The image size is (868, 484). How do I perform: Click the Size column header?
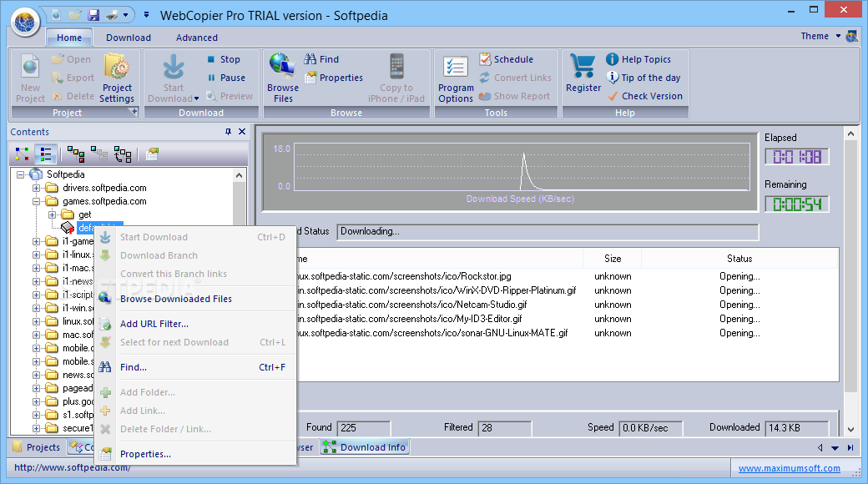point(613,259)
